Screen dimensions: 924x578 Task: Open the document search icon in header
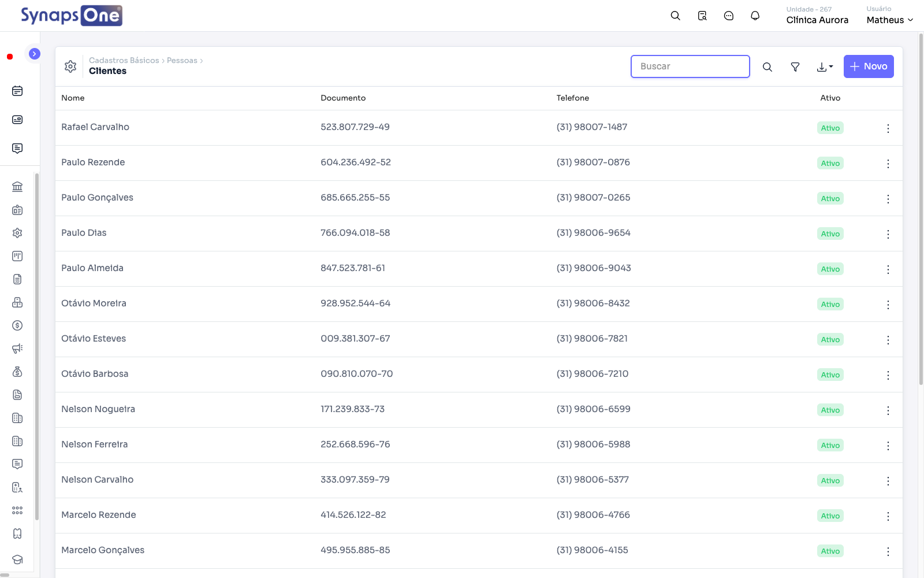point(702,16)
